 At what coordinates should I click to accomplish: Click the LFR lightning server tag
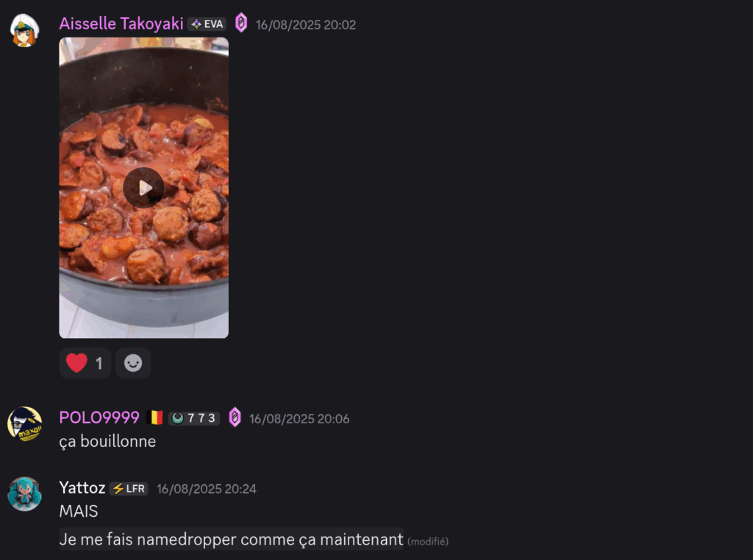129,489
